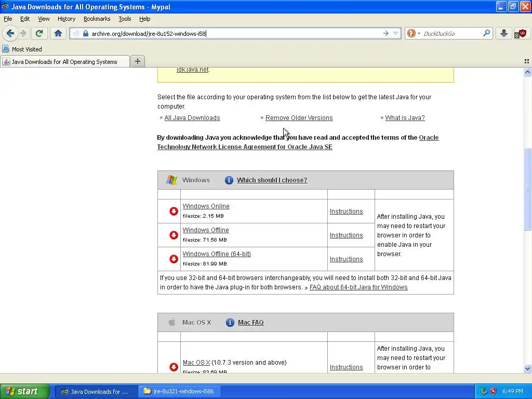Screen dimensions: 532x399
Task: Download via the Windows Online link
Action: (206, 206)
